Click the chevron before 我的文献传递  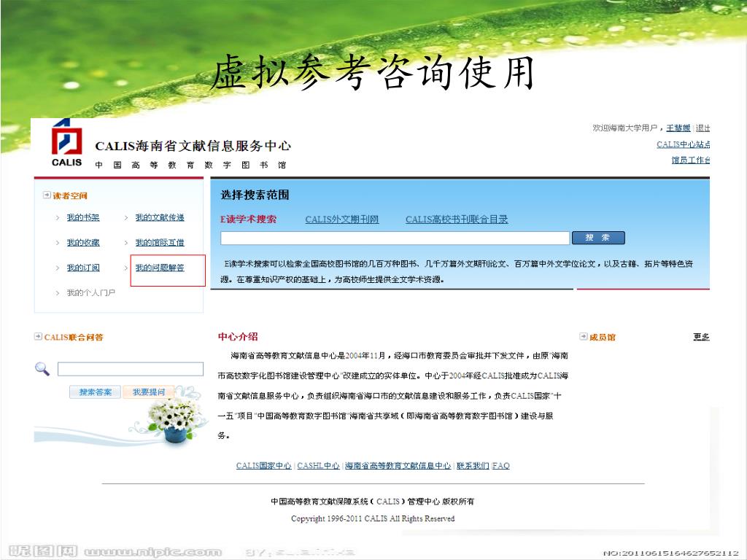point(125,217)
